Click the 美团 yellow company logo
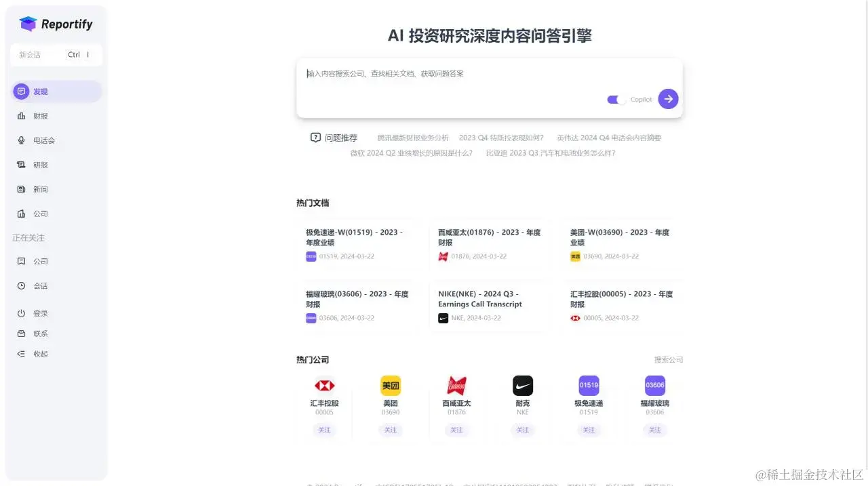Image resolution: width=868 pixels, height=486 pixels. click(391, 386)
